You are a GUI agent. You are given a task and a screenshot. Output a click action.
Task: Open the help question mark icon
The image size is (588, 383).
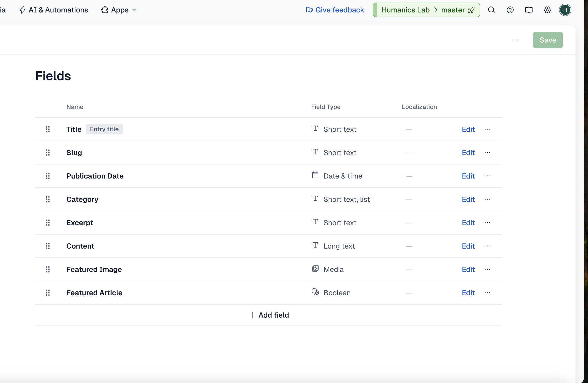510,10
